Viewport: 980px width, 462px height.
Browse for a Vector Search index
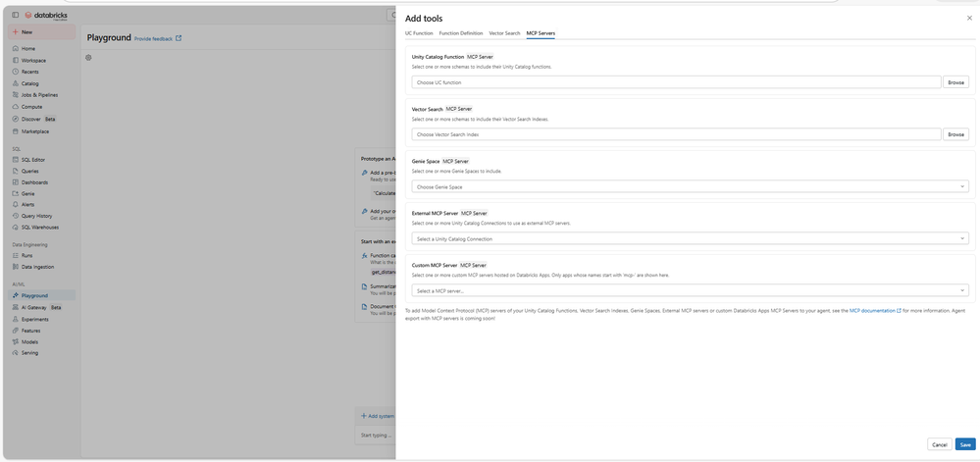click(x=956, y=134)
